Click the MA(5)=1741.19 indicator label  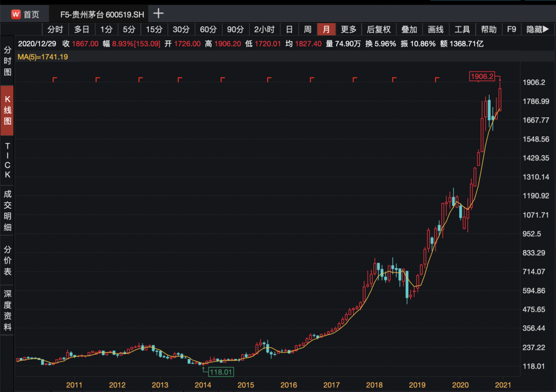click(43, 57)
